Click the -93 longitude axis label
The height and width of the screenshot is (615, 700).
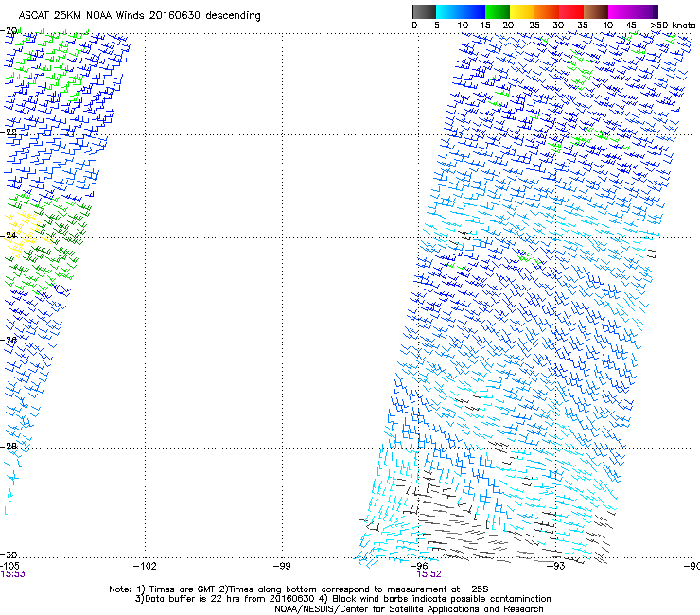pos(555,567)
